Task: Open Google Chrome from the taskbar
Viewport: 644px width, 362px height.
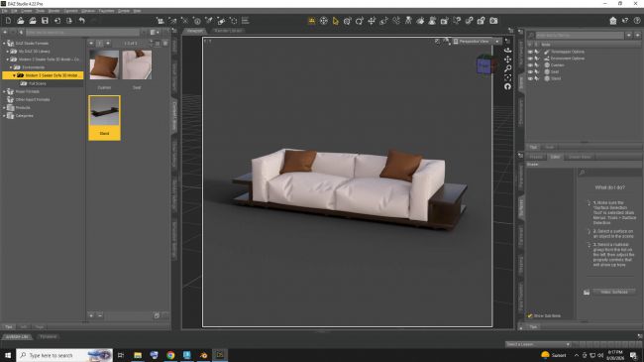Action: 170,355
